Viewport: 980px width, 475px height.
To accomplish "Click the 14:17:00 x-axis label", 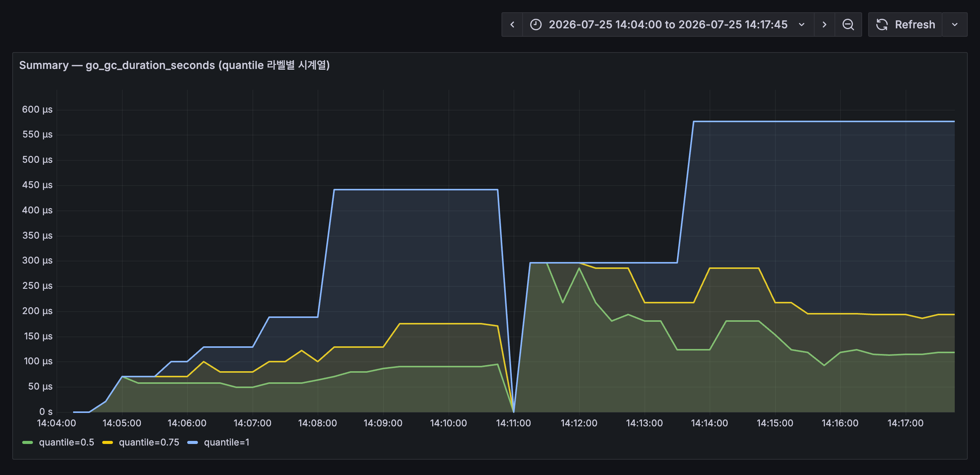I will [x=905, y=423].
